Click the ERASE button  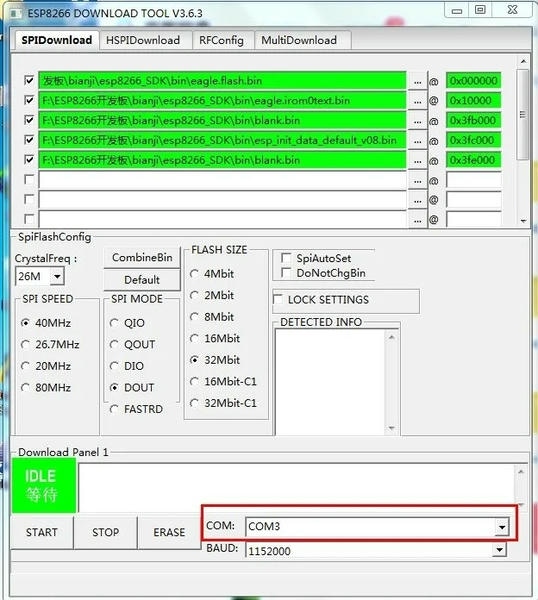click(169, 532)
